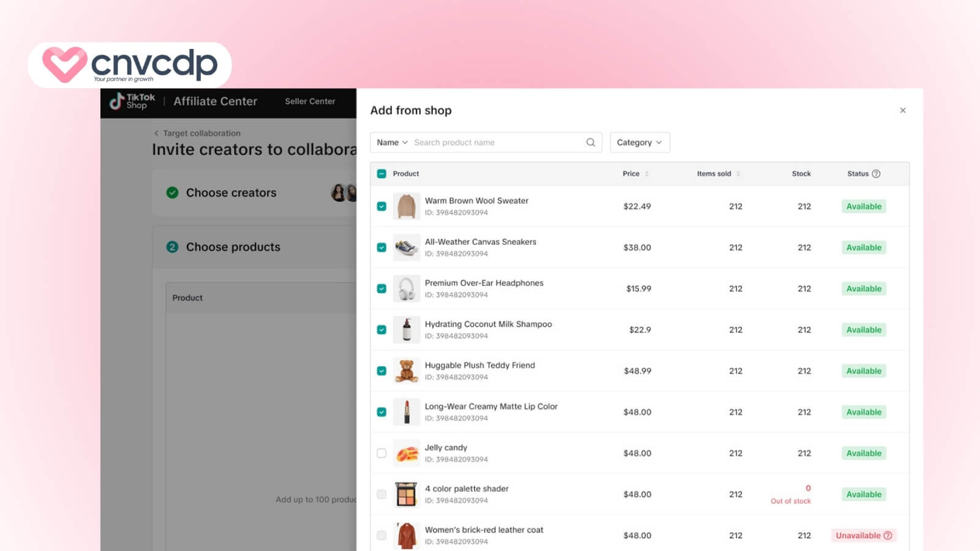Close the Add from shop dialog
The height and width of the screenshot is (551, 980).
[903, 110]
